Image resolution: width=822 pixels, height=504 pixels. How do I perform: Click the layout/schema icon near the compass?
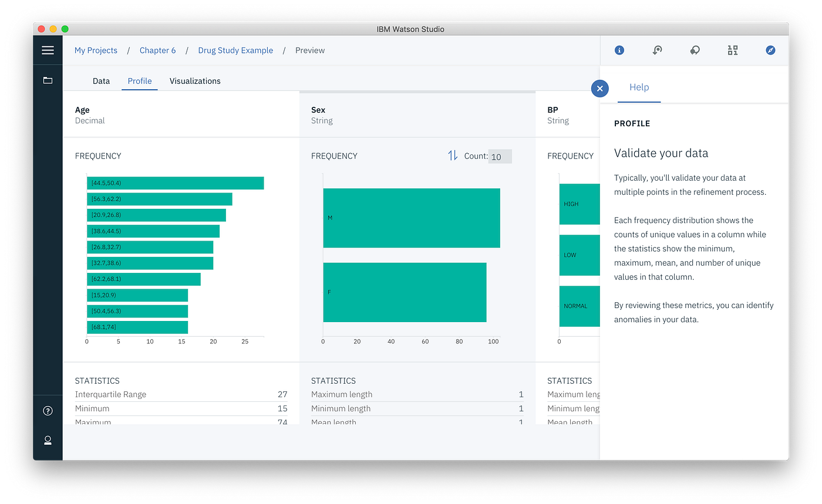pyautogui.click(x=732, y=50)
